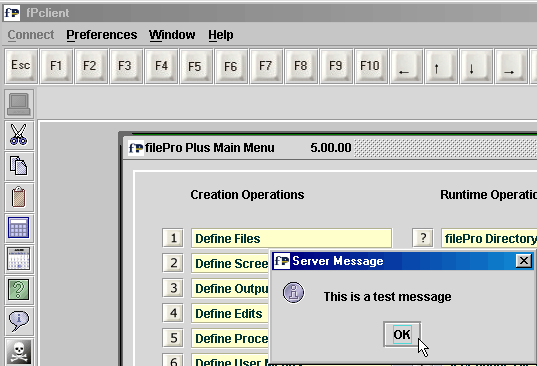Click the ? button beside filePro Directory
This screenshot has width=537, height=366.
point(423,238)
